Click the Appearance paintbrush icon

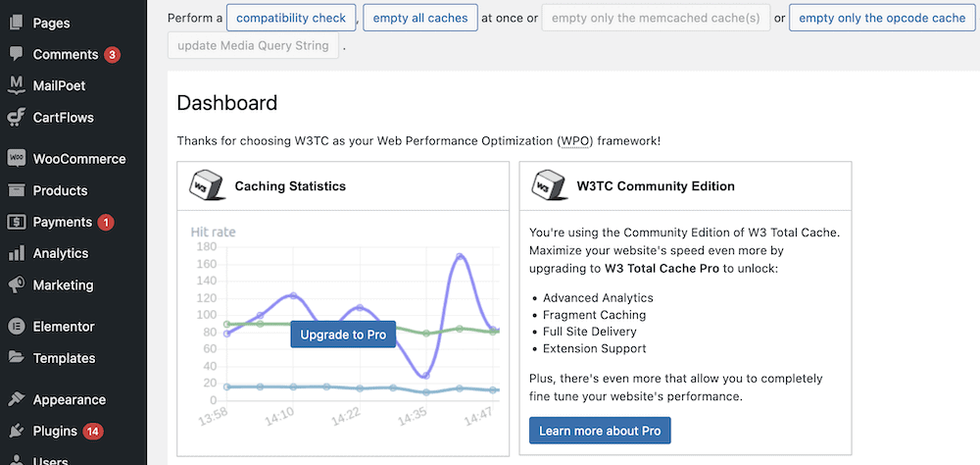click(17, 399)
